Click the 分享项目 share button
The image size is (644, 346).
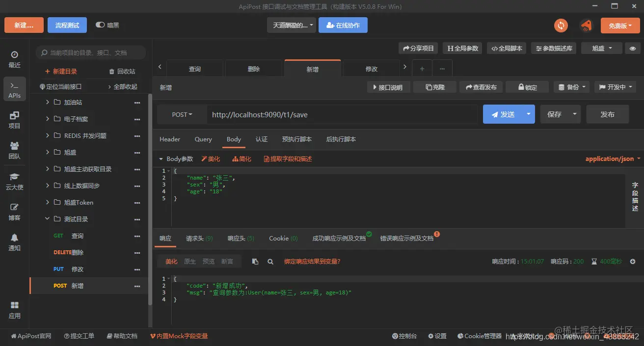click(x=419, y=48)
